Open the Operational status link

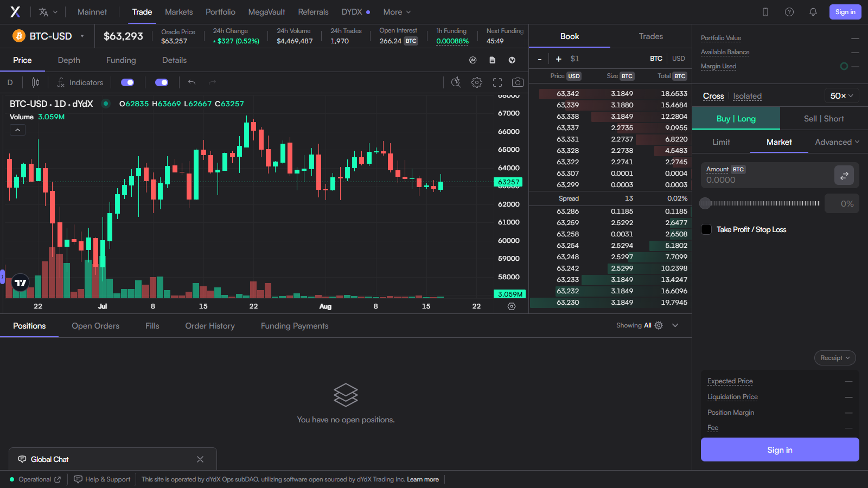[35, 479]
